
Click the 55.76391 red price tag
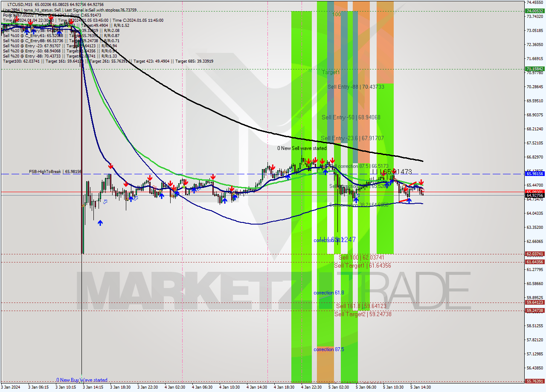coord(535,381)
